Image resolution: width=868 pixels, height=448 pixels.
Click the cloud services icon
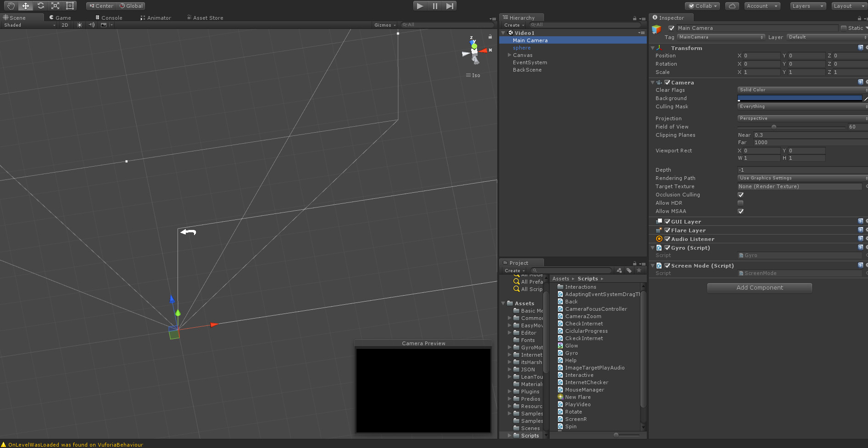click(x=732, y=6)
